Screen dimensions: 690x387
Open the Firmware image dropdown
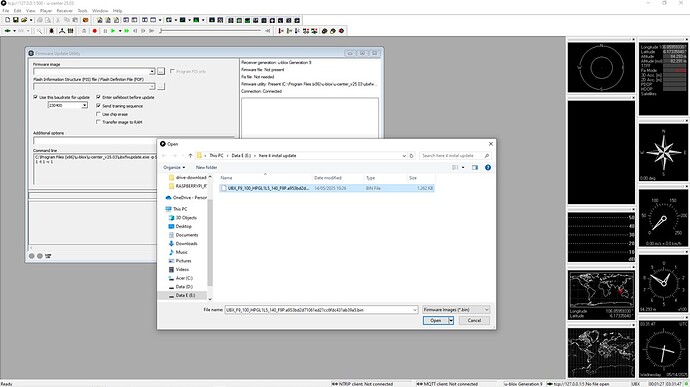[152, 71]
